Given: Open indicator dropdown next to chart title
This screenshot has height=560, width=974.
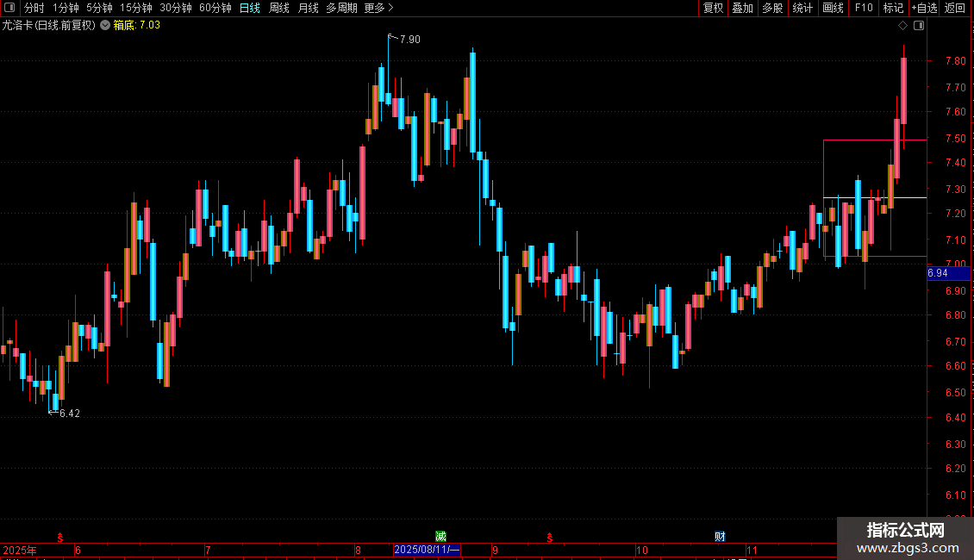Looking at the screenshot, I should point(105,25).
